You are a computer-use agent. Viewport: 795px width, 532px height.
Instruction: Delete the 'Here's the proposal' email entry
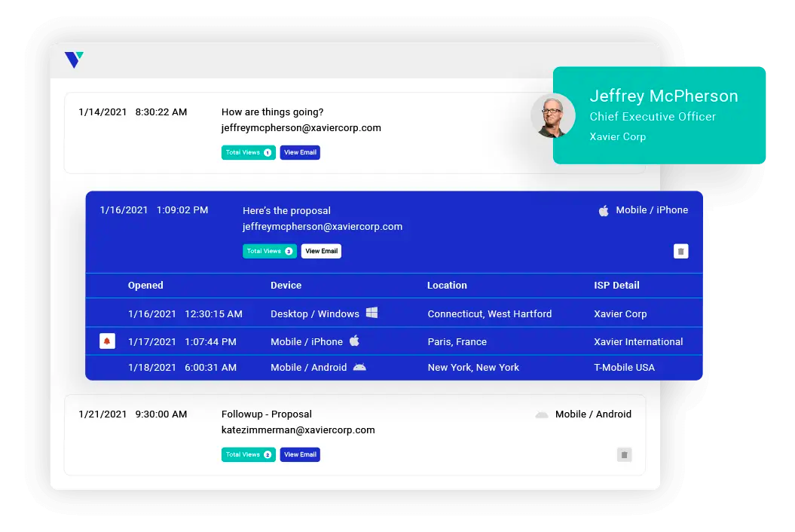[x=681, y=251]
